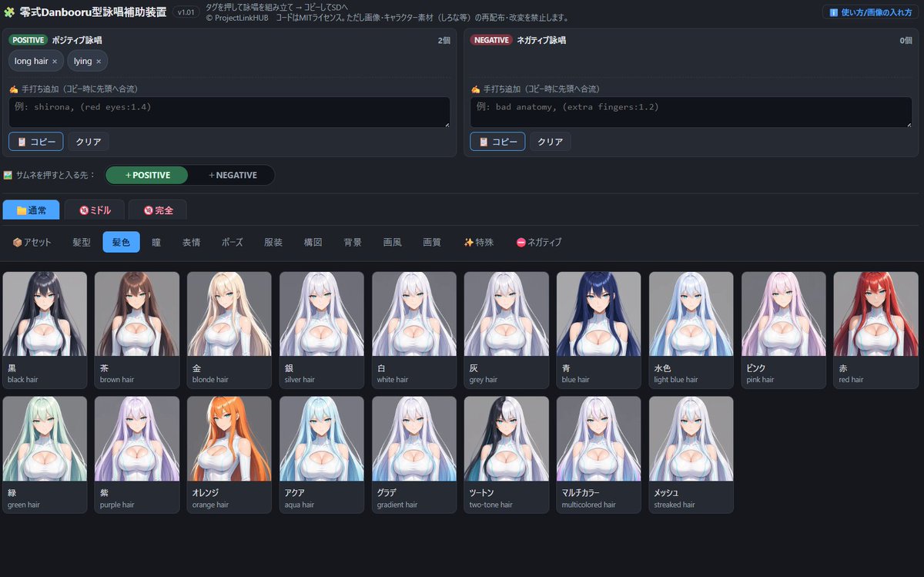Add the aqua hair thumbnail

click(x=322, y=455)
